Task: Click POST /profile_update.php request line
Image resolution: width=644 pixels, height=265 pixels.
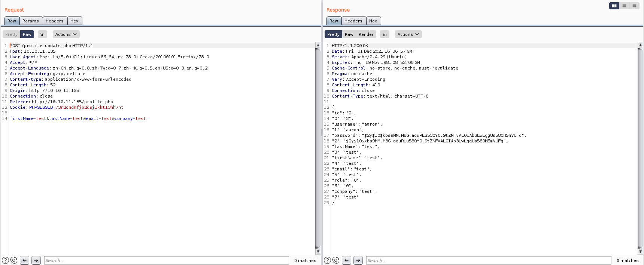Action: (x=52, y=46)
